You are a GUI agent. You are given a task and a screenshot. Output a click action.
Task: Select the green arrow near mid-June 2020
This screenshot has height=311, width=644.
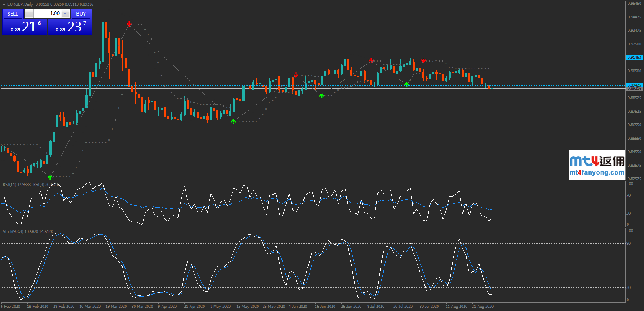coord(322,96)
